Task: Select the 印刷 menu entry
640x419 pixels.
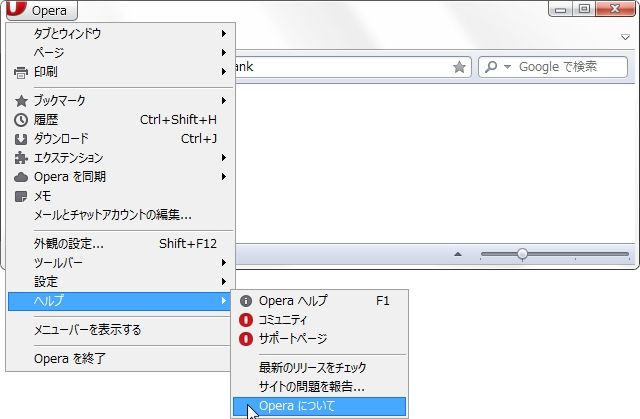Action: (x=120, y=72)
